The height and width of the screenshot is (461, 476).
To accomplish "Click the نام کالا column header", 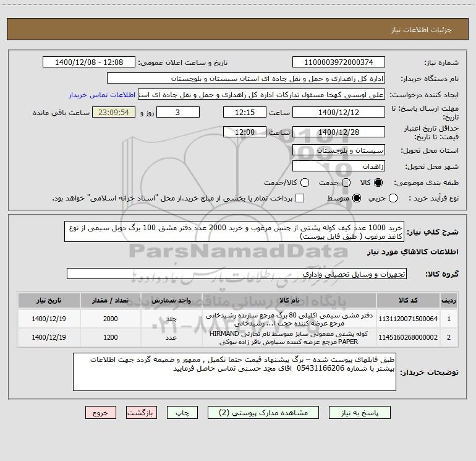I will pyautogui.click(x=289, y=300).
